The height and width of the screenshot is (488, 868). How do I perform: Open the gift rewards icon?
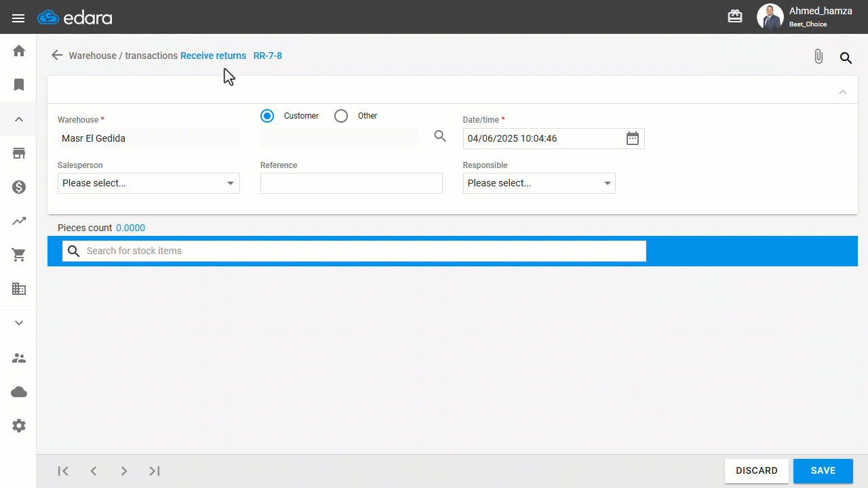735,17
